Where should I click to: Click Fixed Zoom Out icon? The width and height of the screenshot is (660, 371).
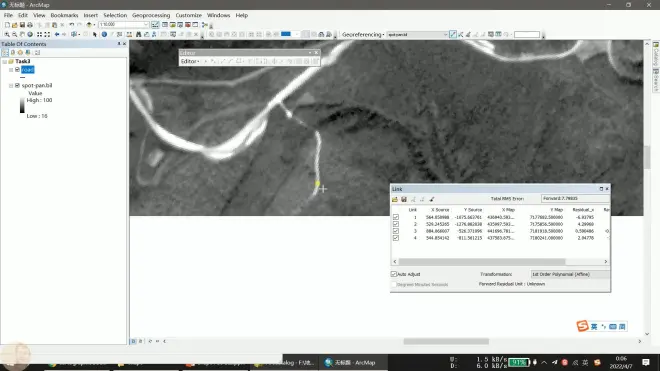tap(47, 35)
